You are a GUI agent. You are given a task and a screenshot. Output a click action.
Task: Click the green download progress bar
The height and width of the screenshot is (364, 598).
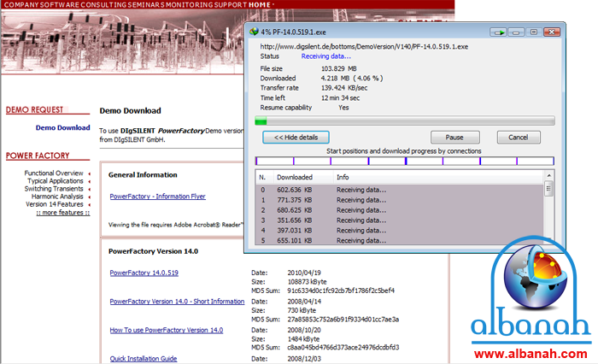tap(261, 120)
